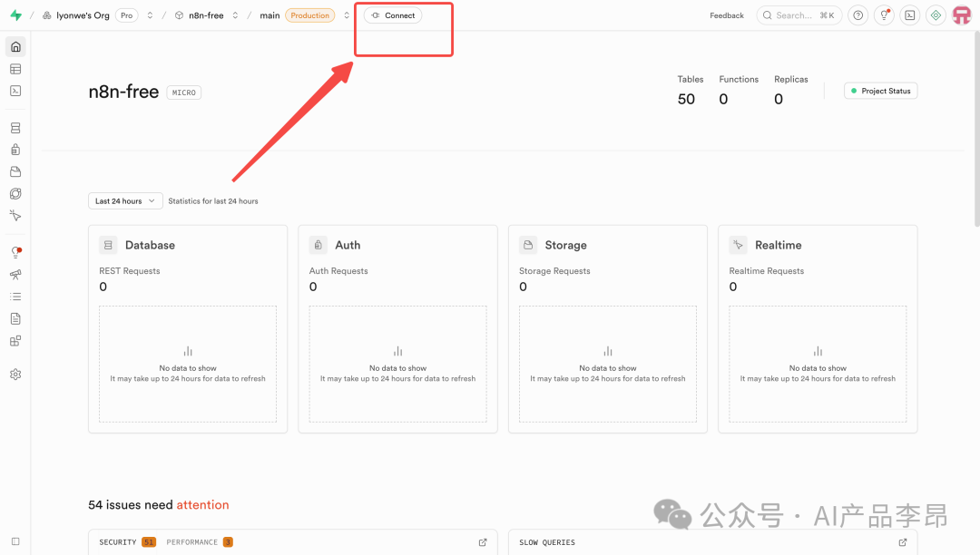Open the help question mark icon
Viewport: 980px width, 555px height.
tap(858, 15)
